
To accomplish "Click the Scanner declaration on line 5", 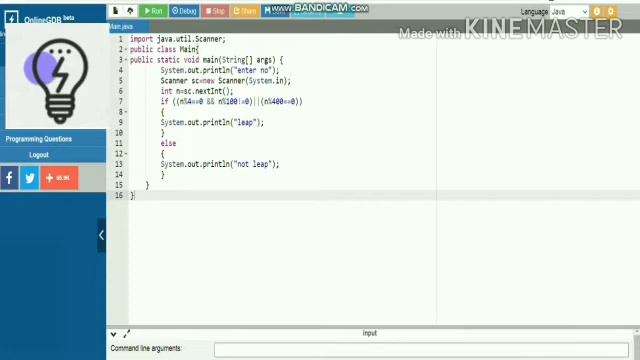I will (x=226, y=81).
